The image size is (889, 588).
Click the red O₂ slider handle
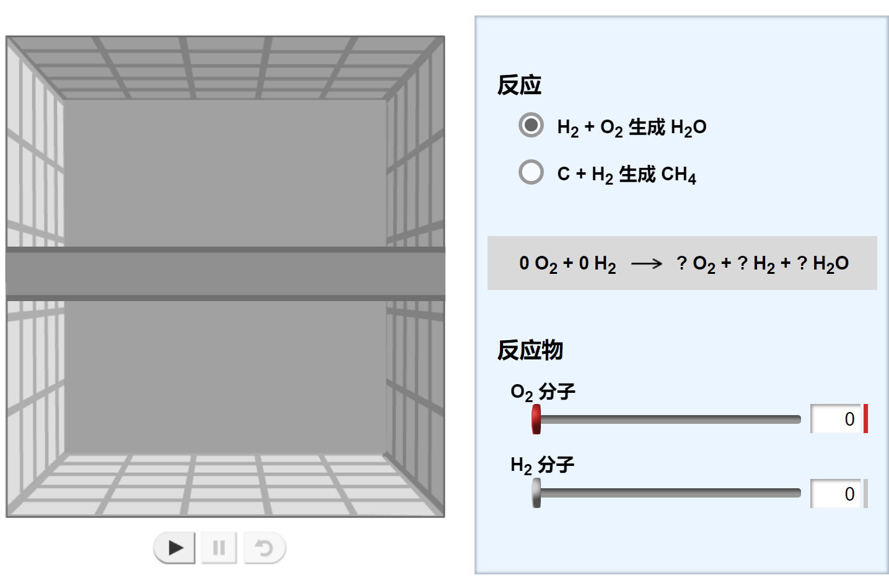[536, 419]
